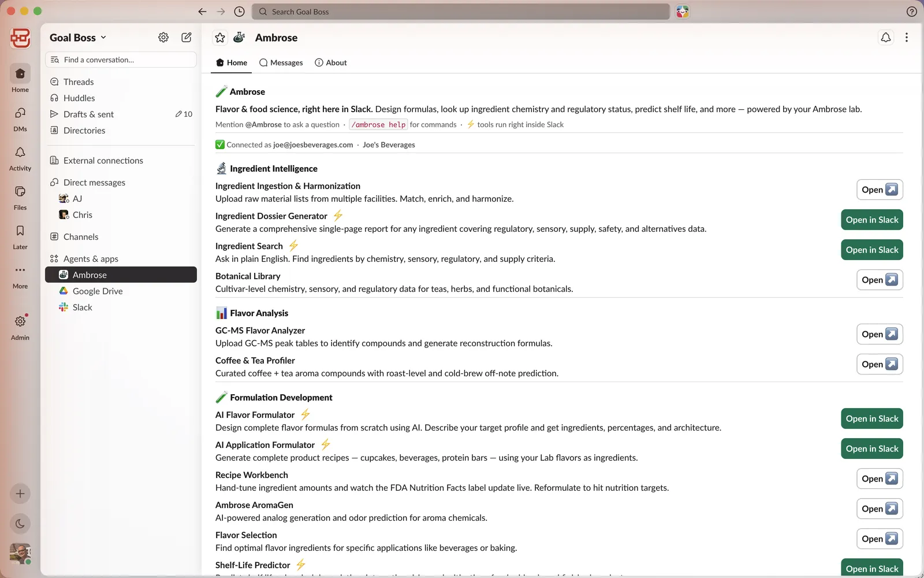Viewport: 924px width, 578px height.
Task: Open the Files sidebar icon
Action: [20, 192]
